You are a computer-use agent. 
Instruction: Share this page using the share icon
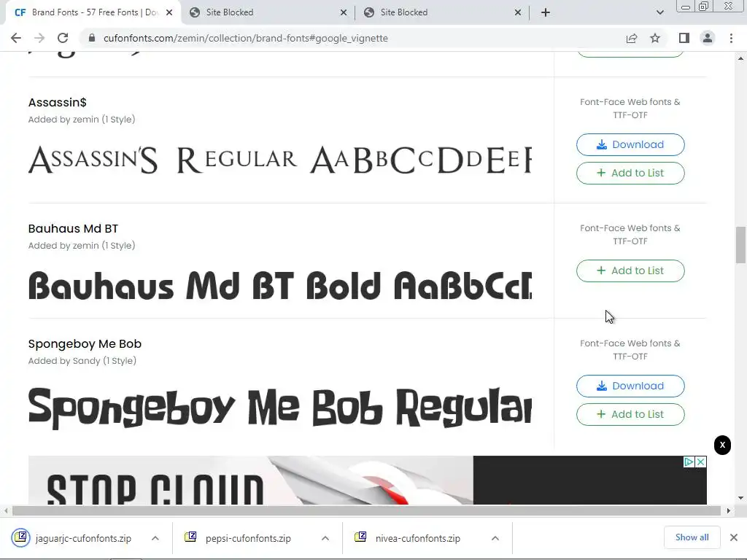coord(632,38)
